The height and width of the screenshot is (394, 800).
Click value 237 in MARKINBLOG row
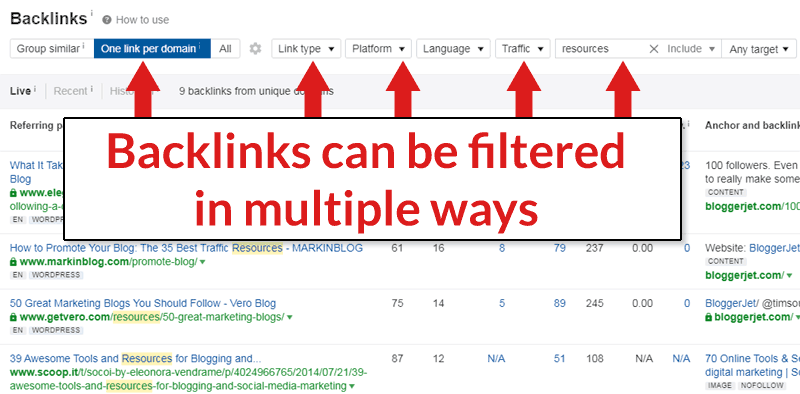coord(594,248)
